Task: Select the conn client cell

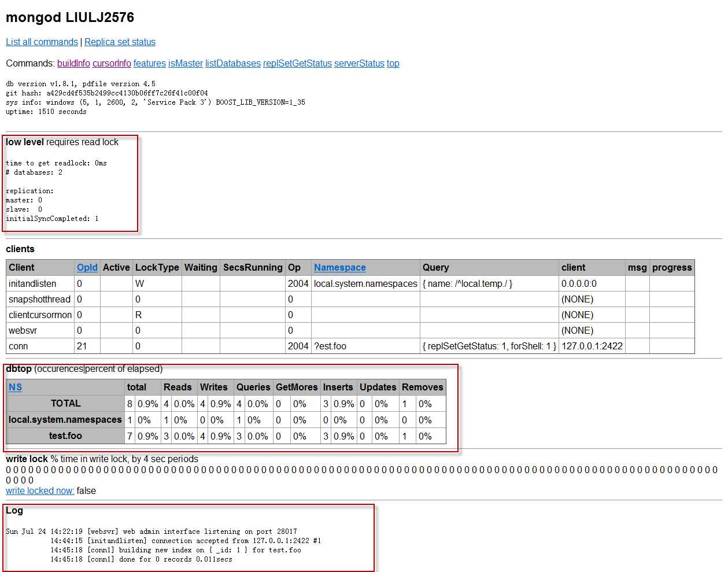Action: (x=40, y=346)
